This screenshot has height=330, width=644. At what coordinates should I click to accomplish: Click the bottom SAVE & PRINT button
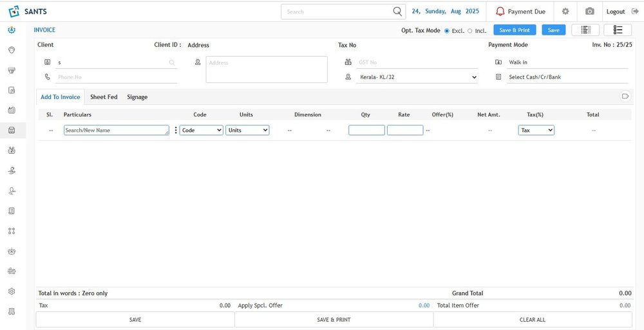(334, 320)
